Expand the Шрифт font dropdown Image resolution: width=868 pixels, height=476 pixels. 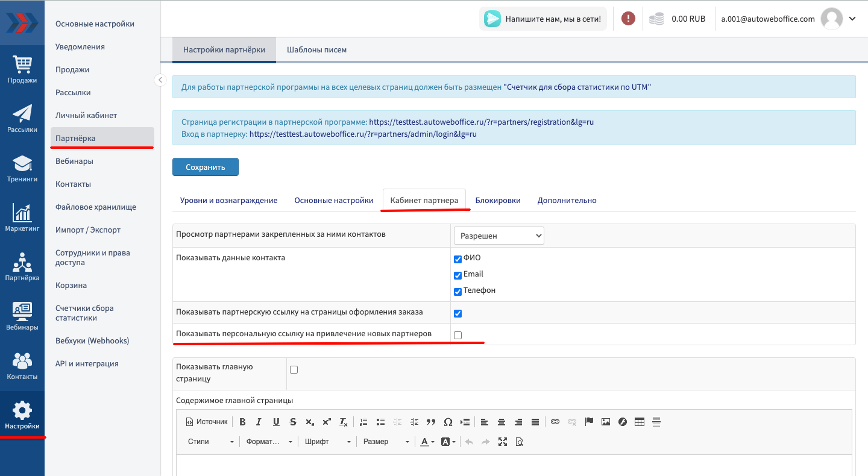click(327, 442)
